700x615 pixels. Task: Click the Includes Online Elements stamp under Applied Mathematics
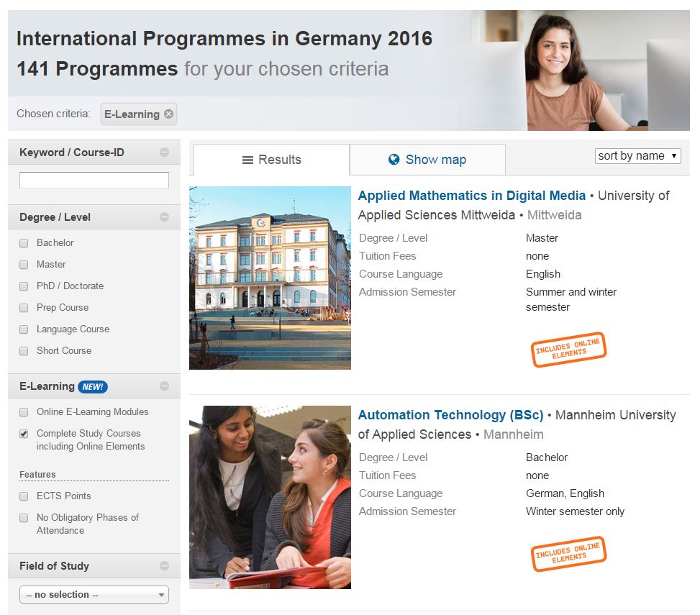click(x=568, y=350)
